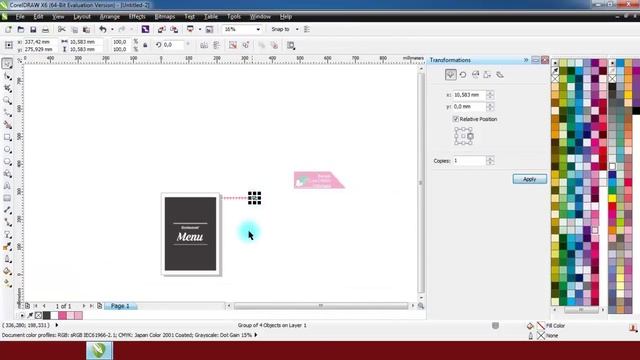
Task: Click the Paste icon in the toolbar
Action: tap(87, 29)
